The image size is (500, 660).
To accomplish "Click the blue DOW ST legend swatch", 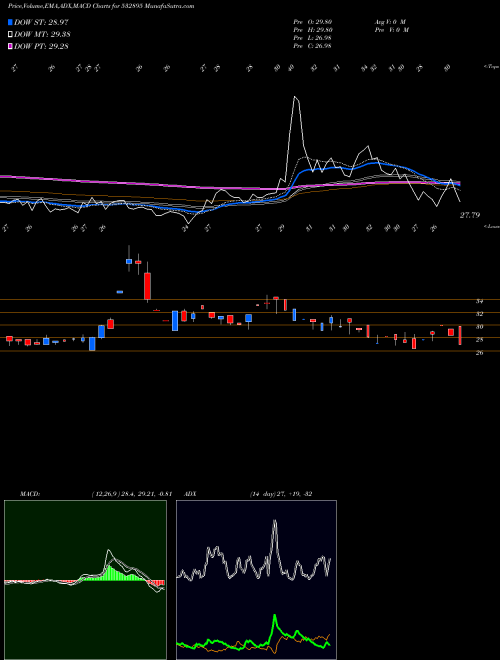I will 10,22.
